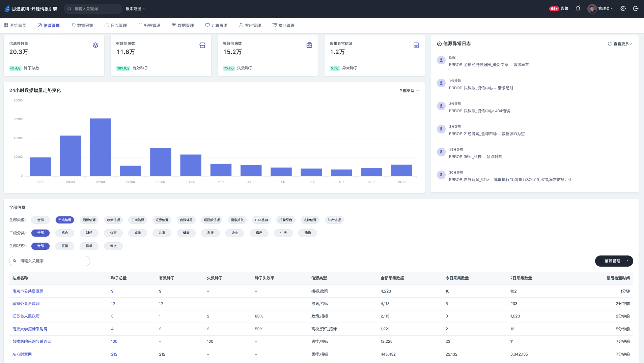The image size is (644, 363).
Task: Click the notification bell icon
Action: [578, 9]
